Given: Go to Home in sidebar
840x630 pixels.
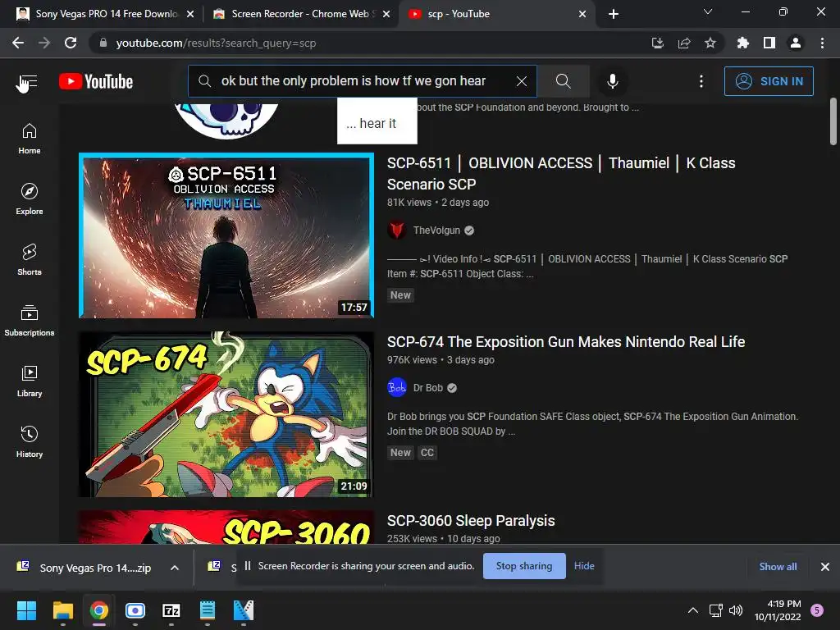Looking at the screenshot, I should pyautogui.click(x=30, y=139).
